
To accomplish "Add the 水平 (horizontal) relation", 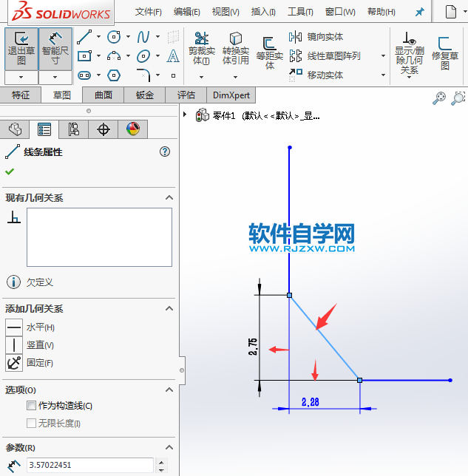I will point(15,327).
